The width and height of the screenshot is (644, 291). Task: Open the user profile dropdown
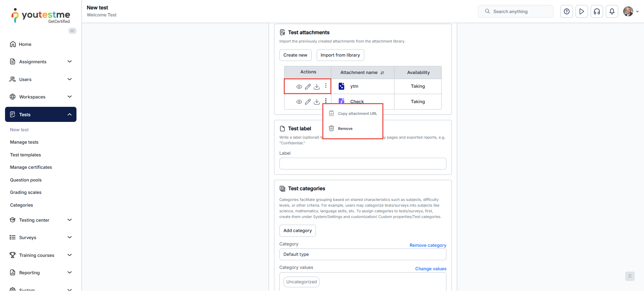pos(631,11)
